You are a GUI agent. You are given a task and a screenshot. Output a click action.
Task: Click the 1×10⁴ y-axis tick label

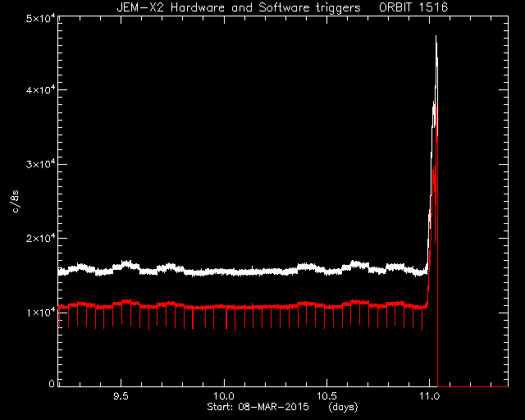click(40, 313)
